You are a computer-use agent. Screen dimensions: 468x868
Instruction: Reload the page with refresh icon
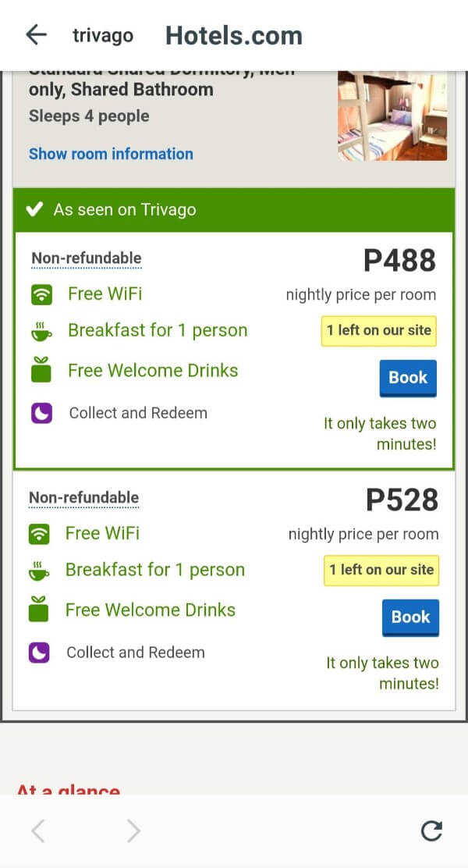coord(431,831)
